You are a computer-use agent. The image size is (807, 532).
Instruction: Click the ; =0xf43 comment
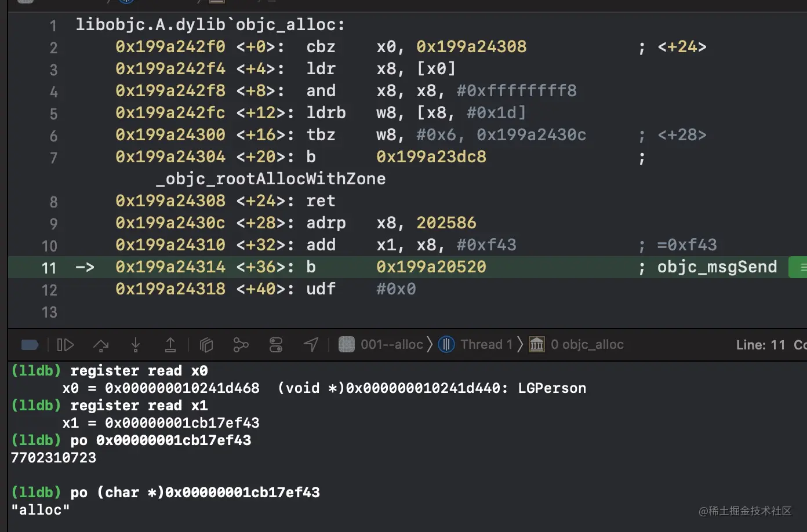678,245
